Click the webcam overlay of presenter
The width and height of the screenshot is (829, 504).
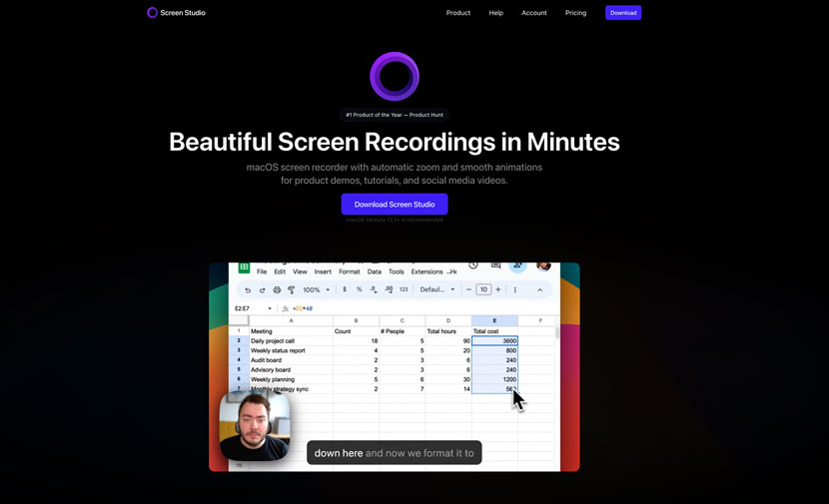tap(255, 426)
